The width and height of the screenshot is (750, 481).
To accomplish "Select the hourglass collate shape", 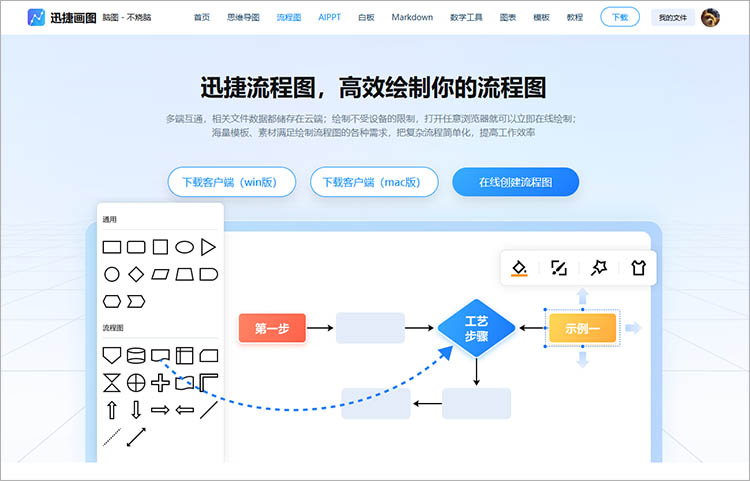I will [112, 383].
